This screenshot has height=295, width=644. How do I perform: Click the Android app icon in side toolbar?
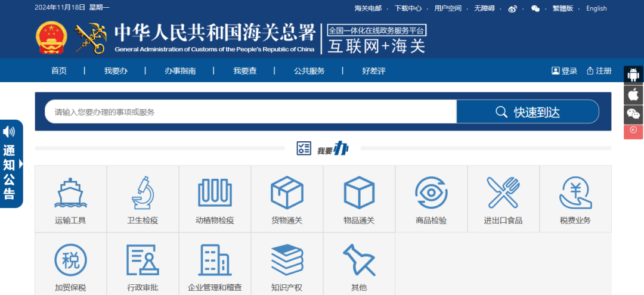tap(633, 75)
